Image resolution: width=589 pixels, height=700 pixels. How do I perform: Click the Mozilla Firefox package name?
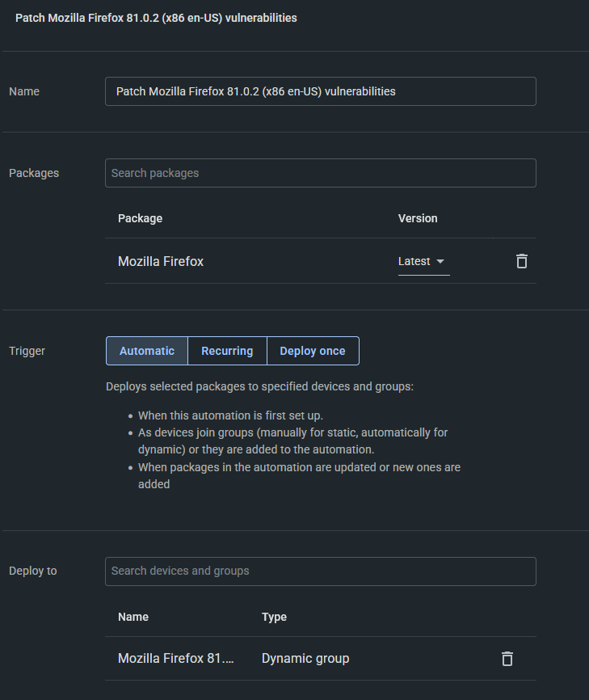coord(161,262)
